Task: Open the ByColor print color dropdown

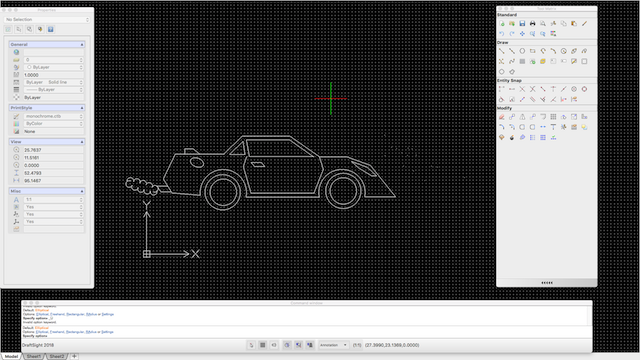Action: click(x=53, y=124)
